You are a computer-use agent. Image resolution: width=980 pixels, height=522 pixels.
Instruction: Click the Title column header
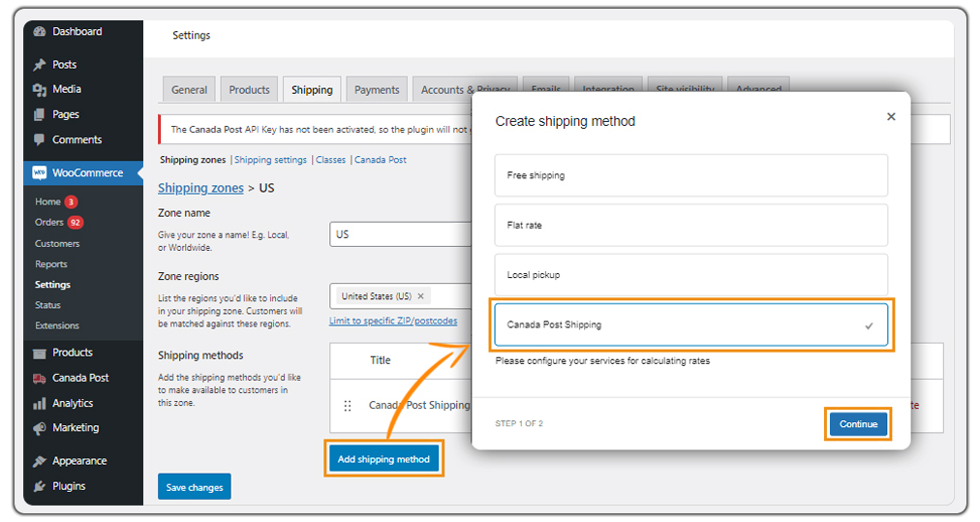click(380, 360)
